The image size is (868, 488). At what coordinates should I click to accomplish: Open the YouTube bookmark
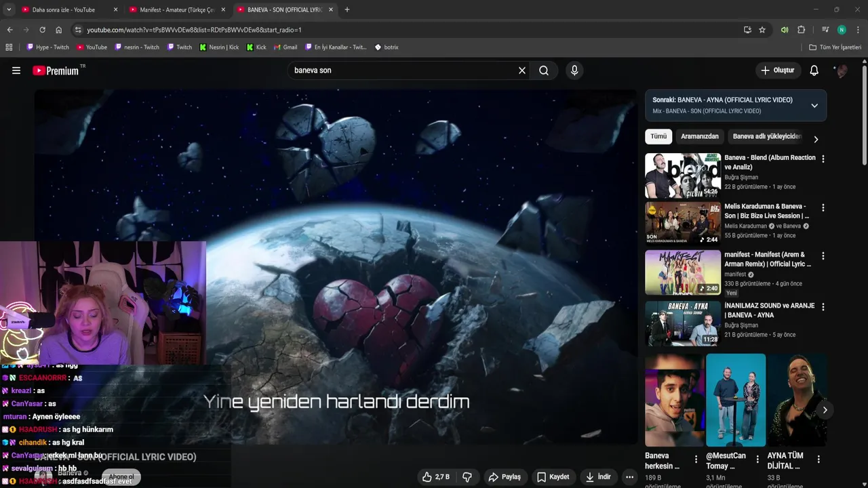pyautogui.click(x=92, y=47)
